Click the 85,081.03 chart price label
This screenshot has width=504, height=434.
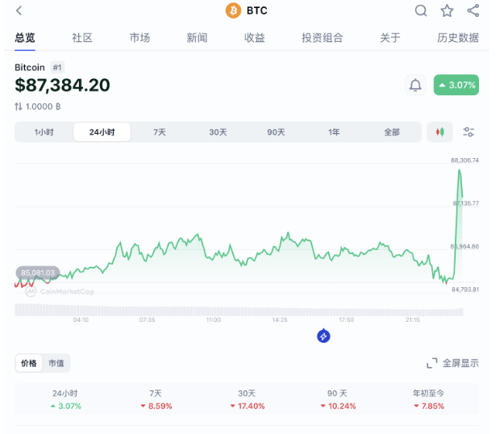pyautogui.click(x=38, y=273)
